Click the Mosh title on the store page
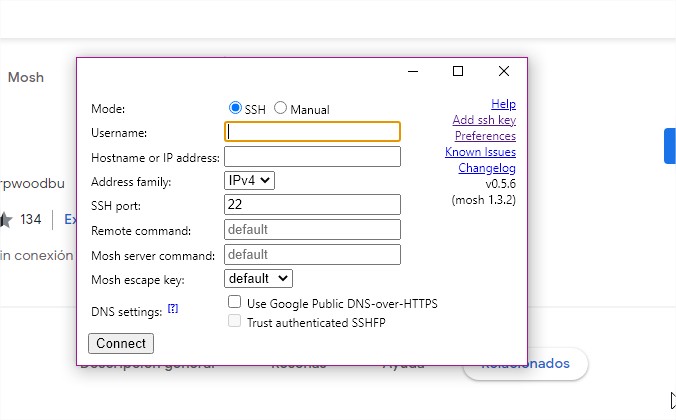676x420 pixels. [x=26, y=77]
